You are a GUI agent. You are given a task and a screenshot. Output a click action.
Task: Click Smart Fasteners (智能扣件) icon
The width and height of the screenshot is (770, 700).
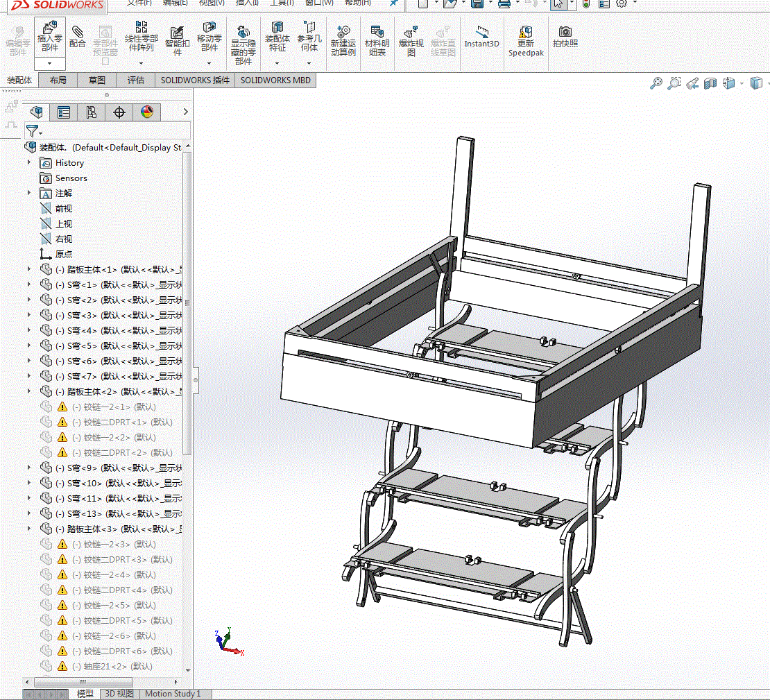pyautogui.click(x=178, y=40)
